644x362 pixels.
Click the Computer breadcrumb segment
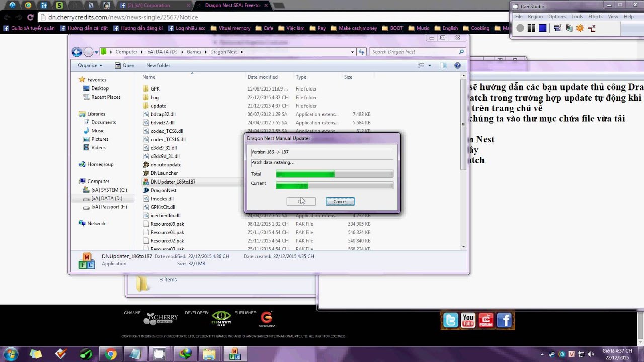tap(126, 52)
